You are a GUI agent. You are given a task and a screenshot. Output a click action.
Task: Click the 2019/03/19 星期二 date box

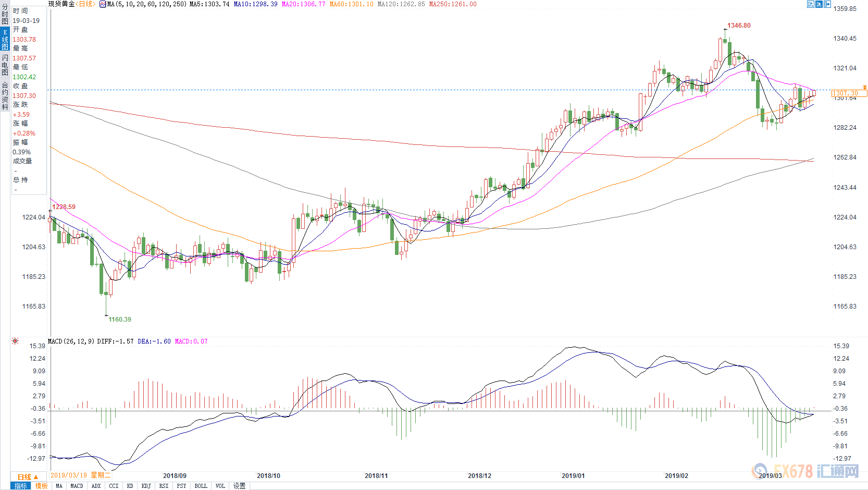(81, 475)
